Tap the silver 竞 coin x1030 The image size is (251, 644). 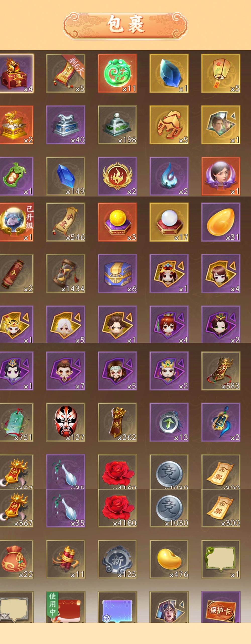169,508
